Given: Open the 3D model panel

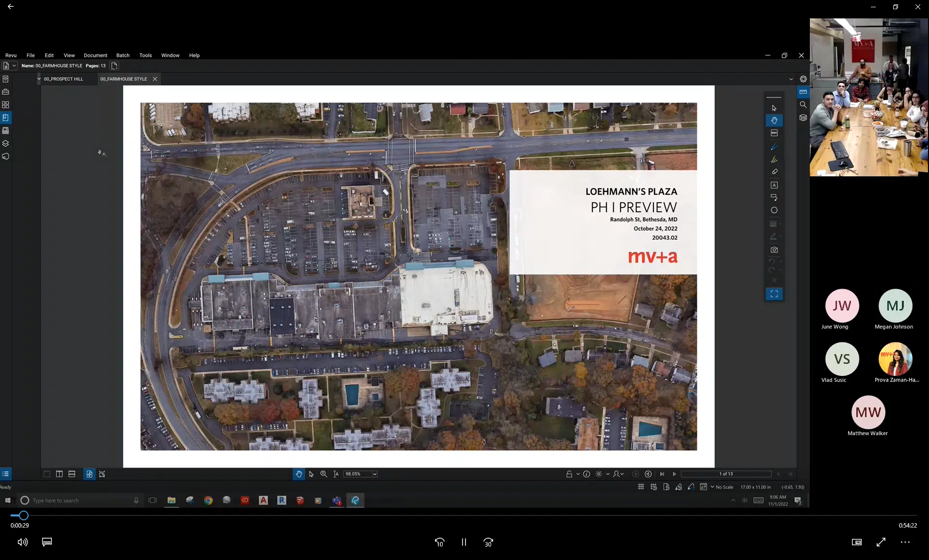Looking at the screenshot, I should (803, 118).
